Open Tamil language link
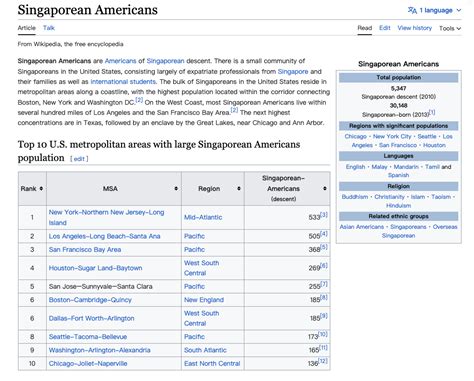 point(432,167)
